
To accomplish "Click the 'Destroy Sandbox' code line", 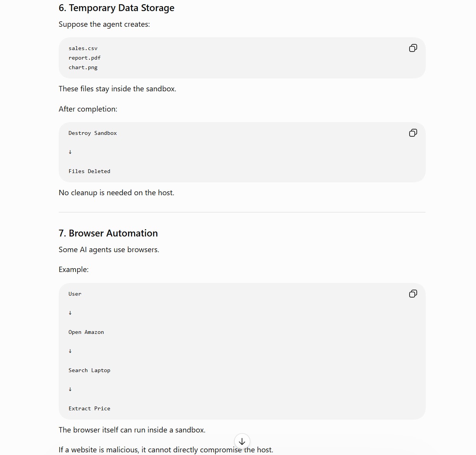I will (92, 133).
